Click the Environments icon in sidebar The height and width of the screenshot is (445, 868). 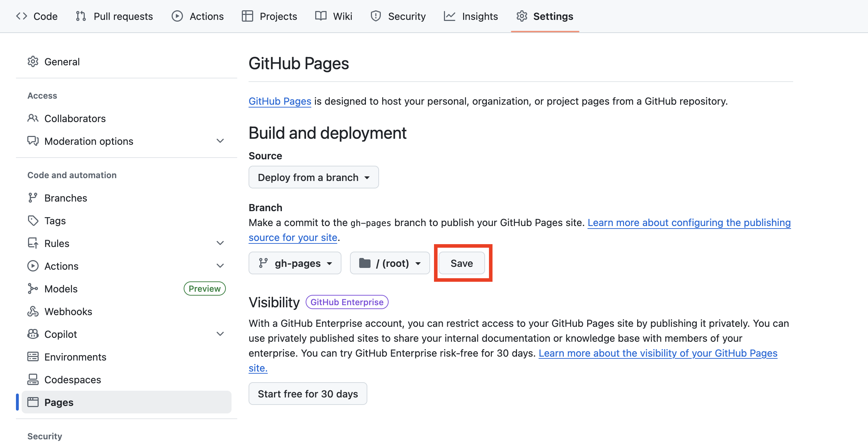coord(33,357)
